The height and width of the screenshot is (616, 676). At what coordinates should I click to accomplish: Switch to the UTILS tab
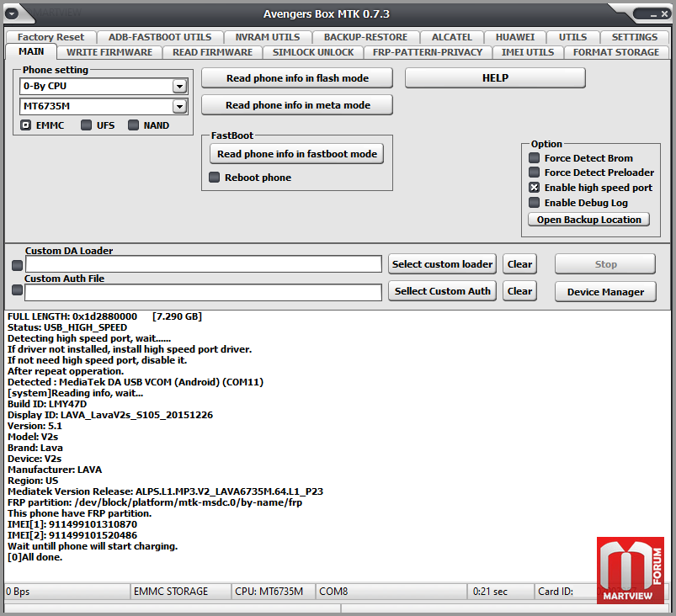coord(572,37)
